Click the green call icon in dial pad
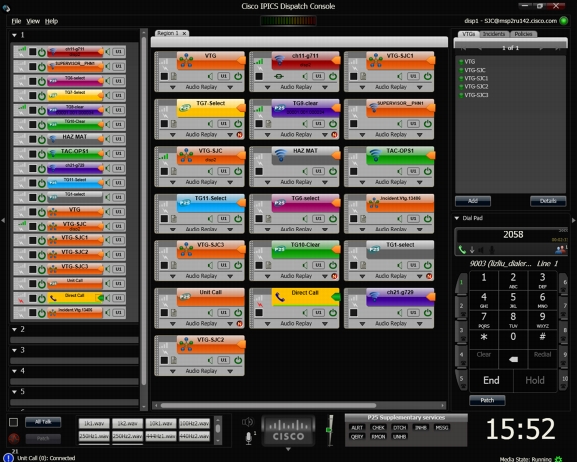Viewport: 578px width, 464px height. pos(462,250)
